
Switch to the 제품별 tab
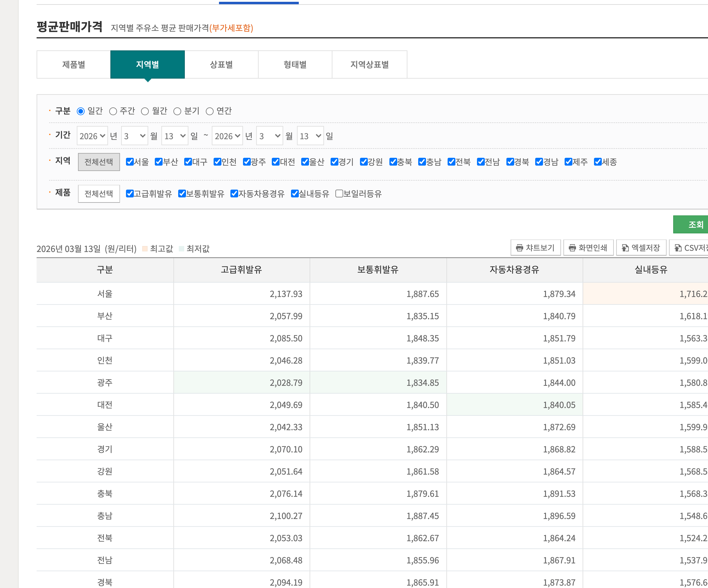point(73,64)
